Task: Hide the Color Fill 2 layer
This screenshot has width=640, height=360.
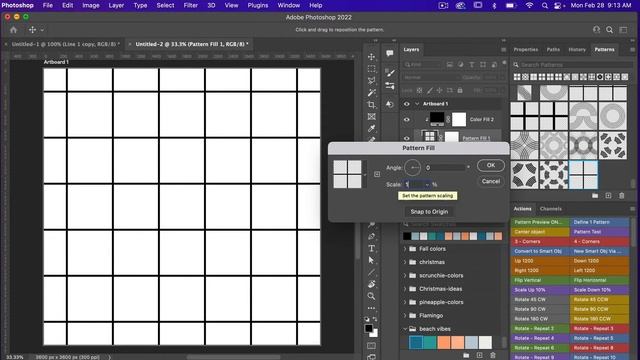Action: point(407,120)
